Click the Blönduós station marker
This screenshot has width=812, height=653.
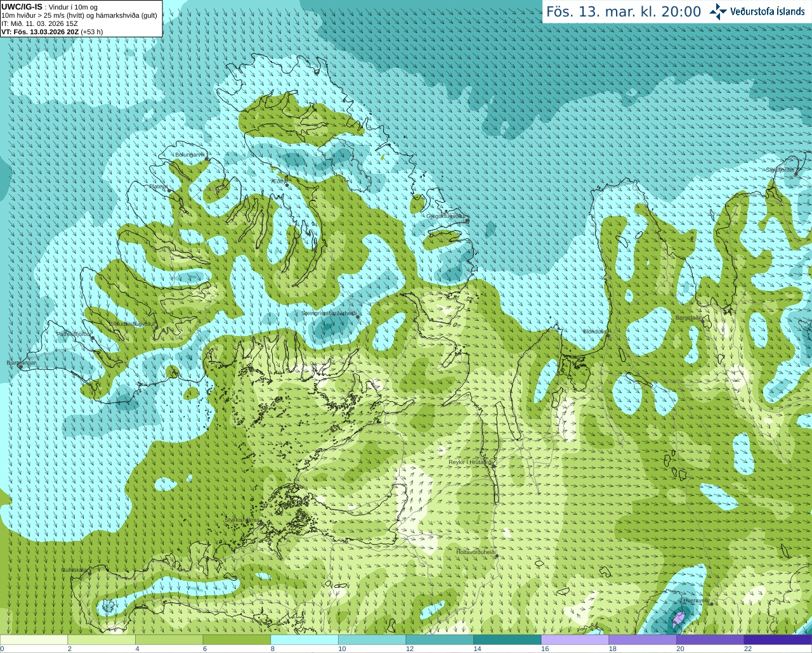[608, 335]
